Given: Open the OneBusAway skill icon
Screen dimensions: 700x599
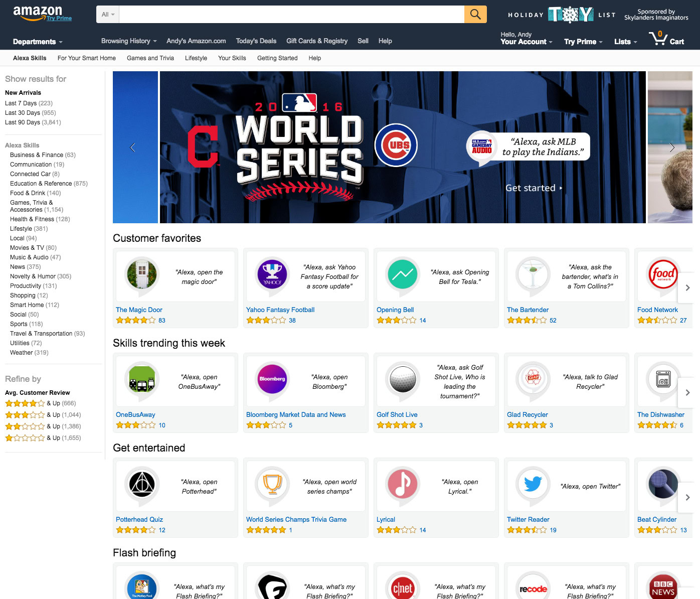Looking at the screenshot, I should tap(142, 379).
